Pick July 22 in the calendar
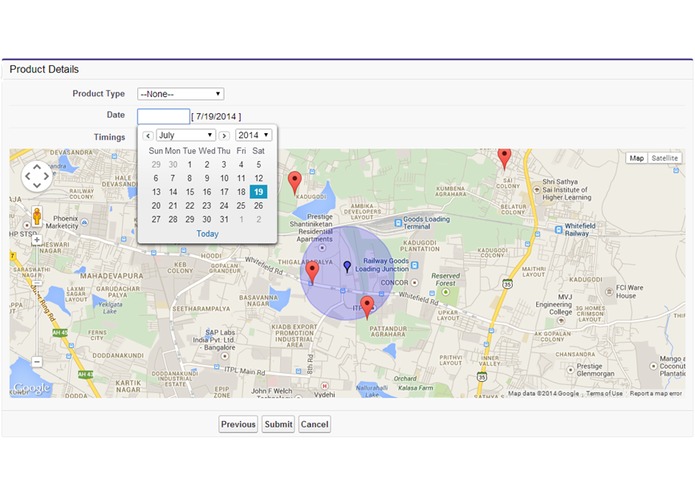The width and height of the screenshot is (695, 494). pos(190,206)
